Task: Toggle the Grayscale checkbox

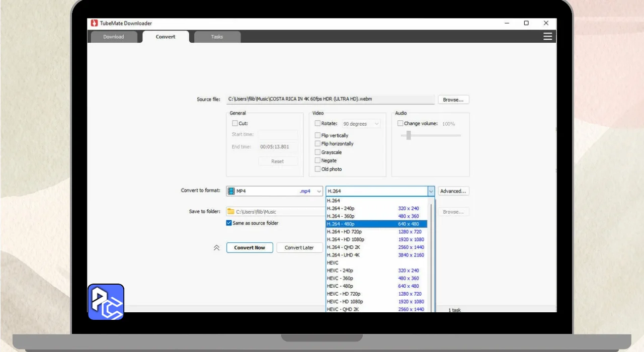Action: (x=317, y=152)
